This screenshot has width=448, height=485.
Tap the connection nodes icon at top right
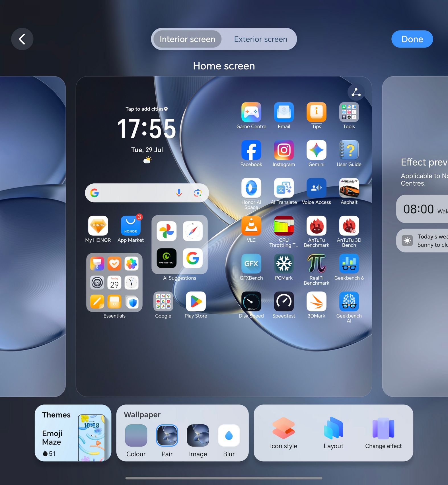(356, 92)
